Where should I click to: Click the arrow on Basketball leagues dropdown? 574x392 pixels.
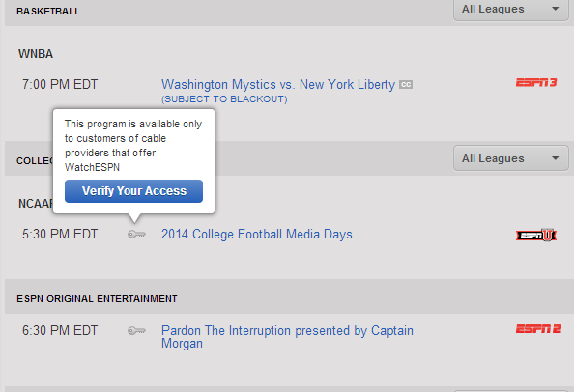[x=556, y=9]
